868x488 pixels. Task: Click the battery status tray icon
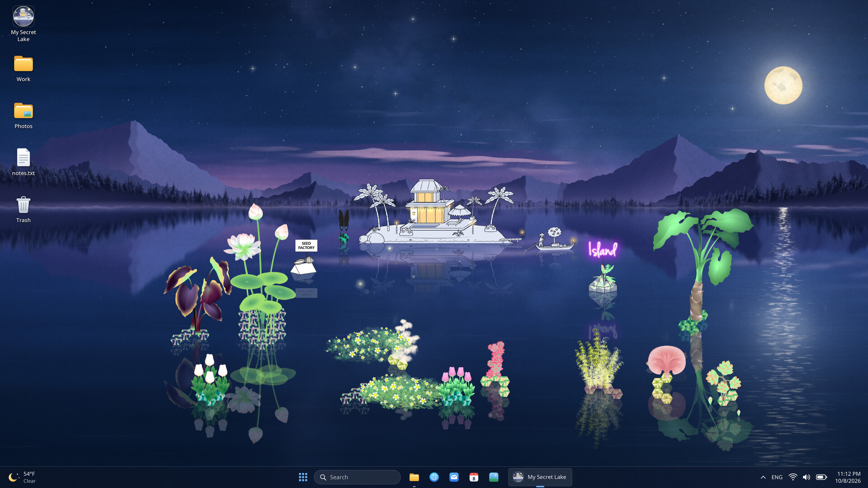pos(821,477)
